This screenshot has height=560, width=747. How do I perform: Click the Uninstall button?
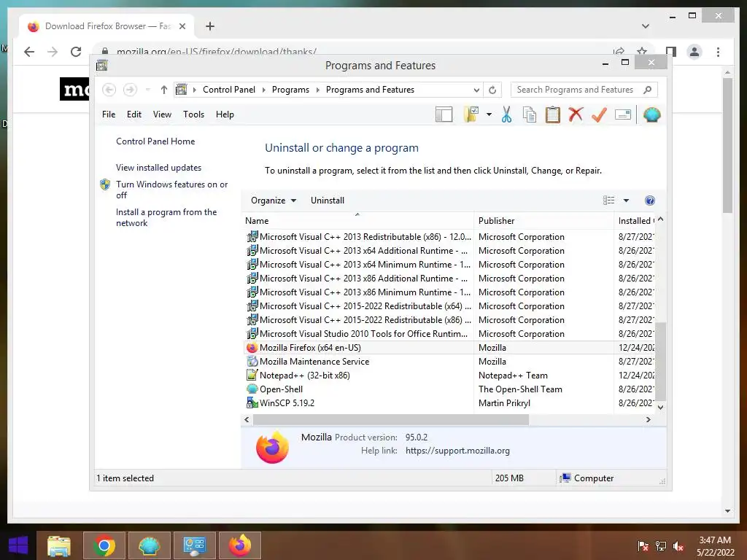[x=328, y=201]
